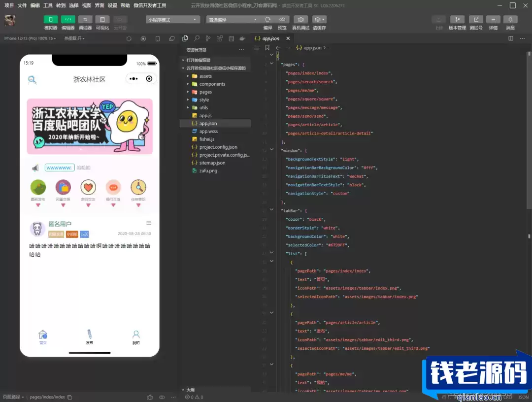Open Real Device Debugging tool
This screenshot has width=532, height=402.
[x=300, y=19]
